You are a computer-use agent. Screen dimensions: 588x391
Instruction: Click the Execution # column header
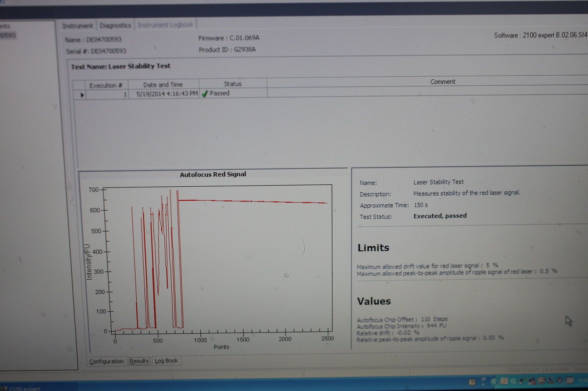(x=105, y=85)
